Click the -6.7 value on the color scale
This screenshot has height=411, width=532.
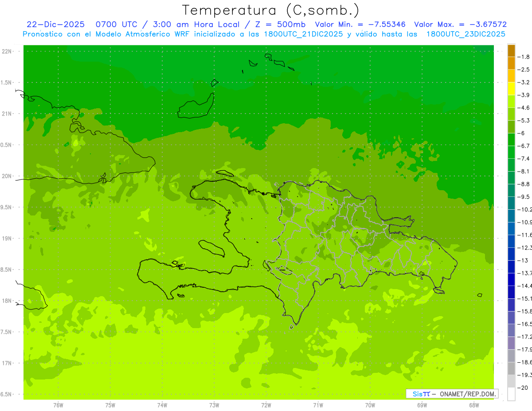tap(524, 146)
